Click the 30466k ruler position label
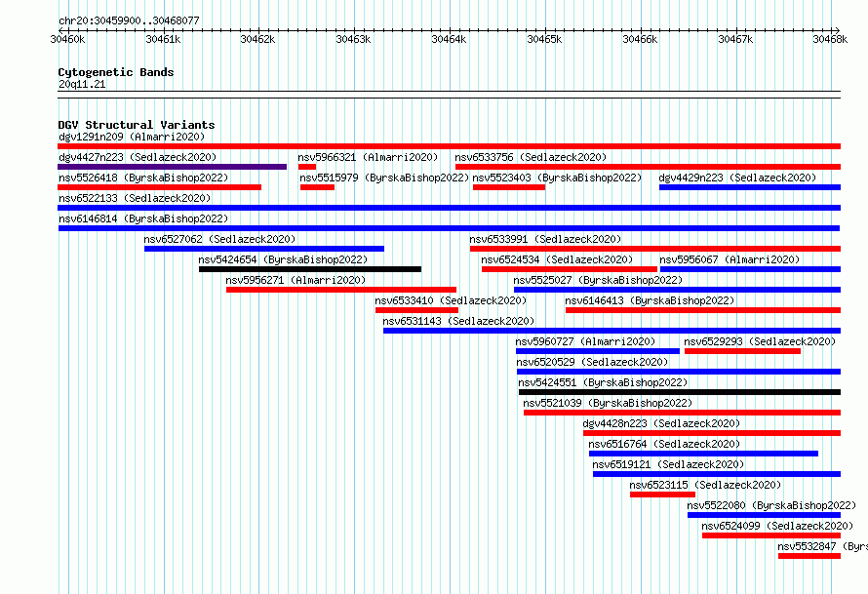This screenshot has width=868, height=594. click(641, 39)
